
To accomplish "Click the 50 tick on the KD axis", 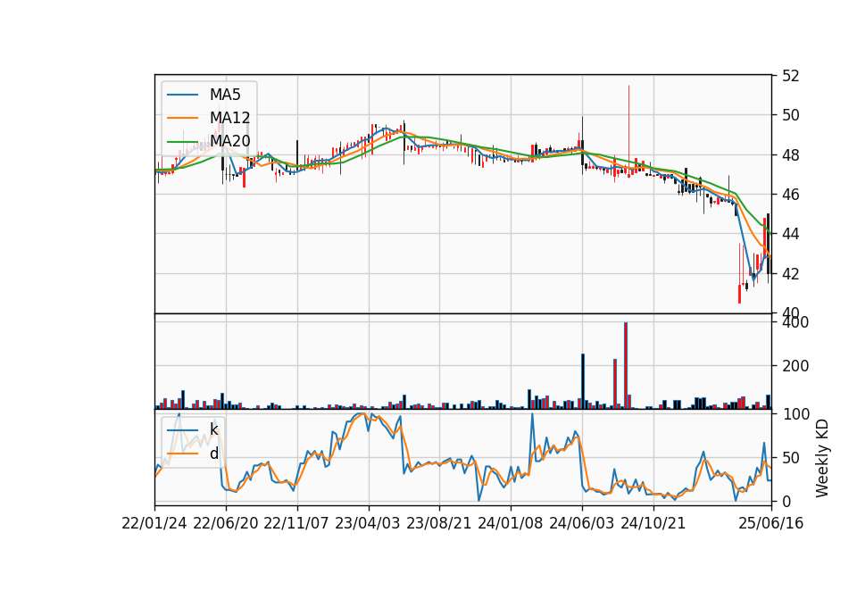I will tap(790, 458).
